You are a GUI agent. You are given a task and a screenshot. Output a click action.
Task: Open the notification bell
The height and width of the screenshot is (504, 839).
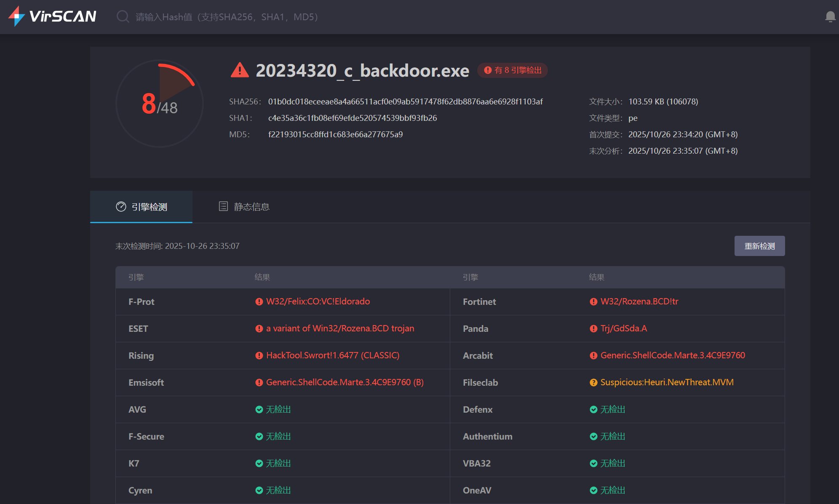click(x=830, y=17)
